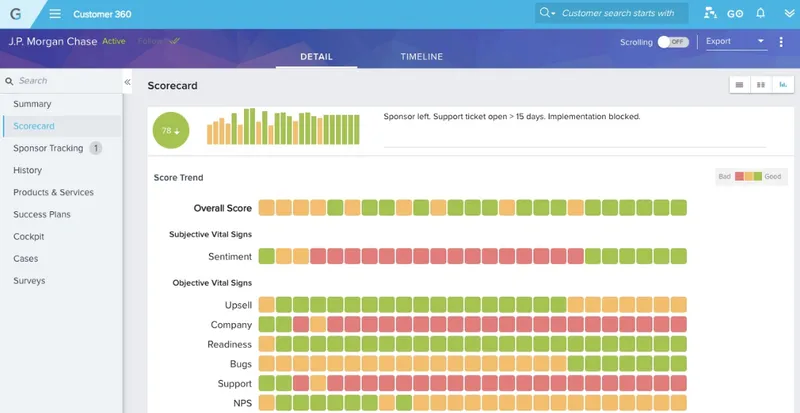The height and width of the screenshot is (413, 800).
Task: Click the 78 overall score circle
Action: pyautogui.click(x=171, y=130)
